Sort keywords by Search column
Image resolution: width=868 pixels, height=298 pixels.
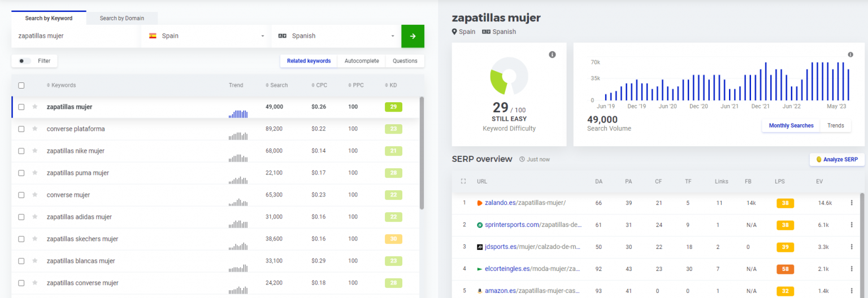click(x=276, y=85)
